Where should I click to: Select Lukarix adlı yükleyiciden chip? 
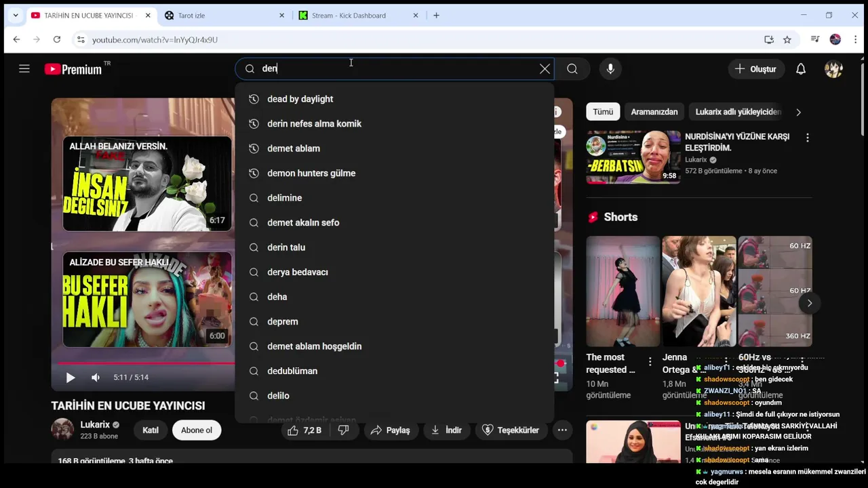[x=738, y=112]
